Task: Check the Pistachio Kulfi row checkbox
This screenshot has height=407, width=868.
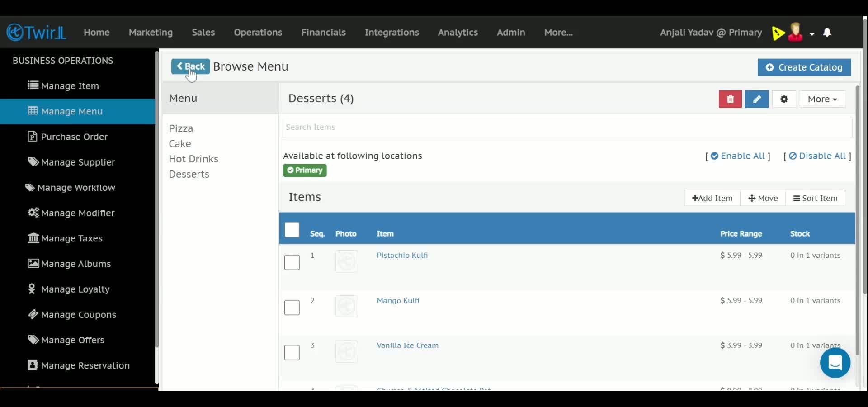Action: click(x=292, y=262)
